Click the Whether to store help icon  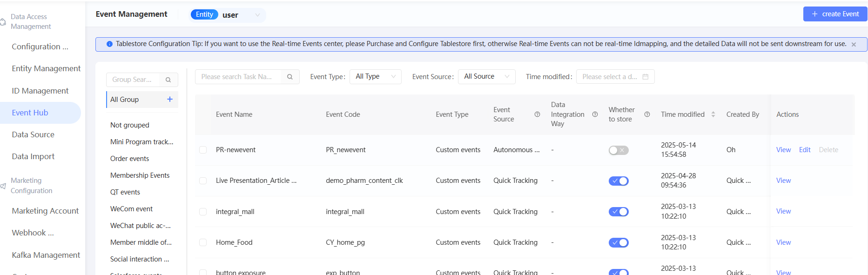pyautogui.click(x=647, y=114)
